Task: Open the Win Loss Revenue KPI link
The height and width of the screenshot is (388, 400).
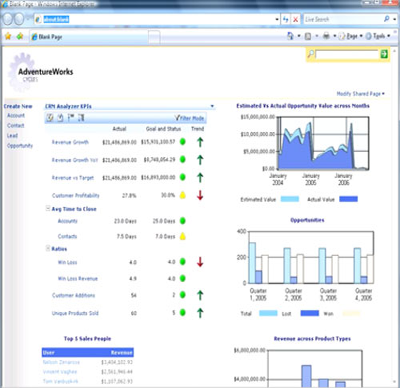Action: tap(78, 279)
